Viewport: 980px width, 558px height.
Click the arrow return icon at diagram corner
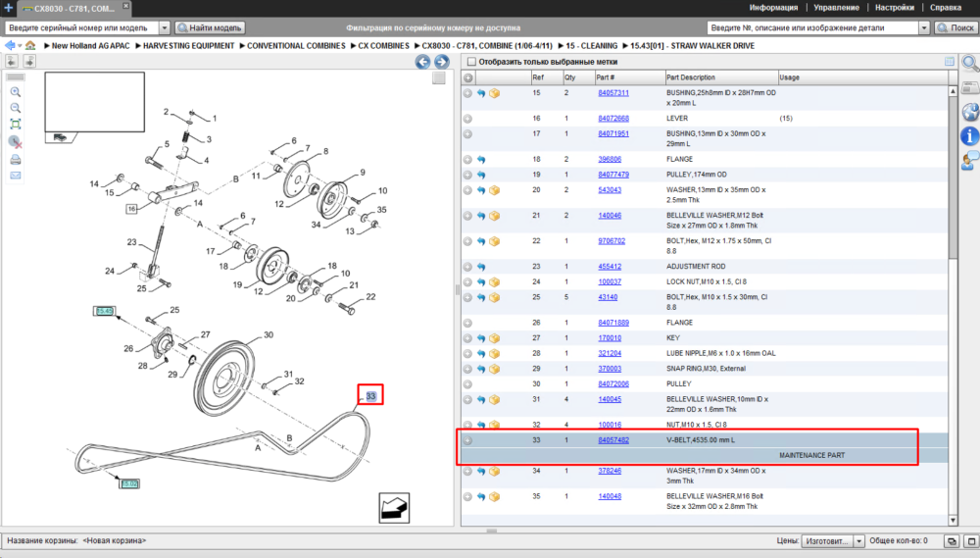394,508
